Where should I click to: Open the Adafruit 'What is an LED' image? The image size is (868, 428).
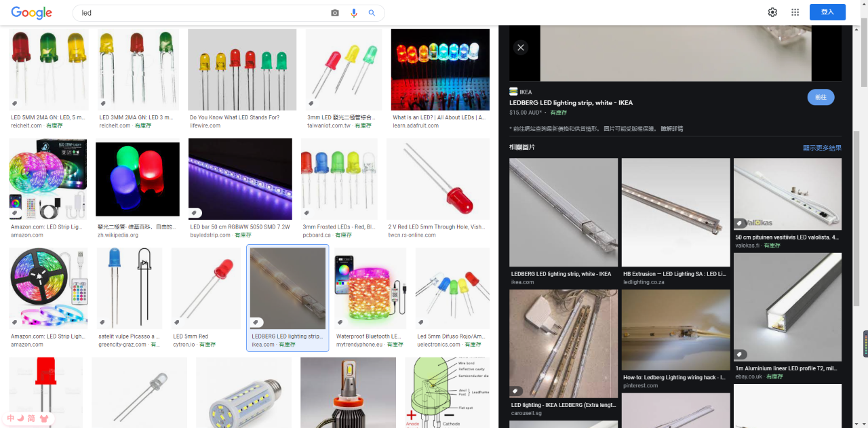[x=440, y=69]
